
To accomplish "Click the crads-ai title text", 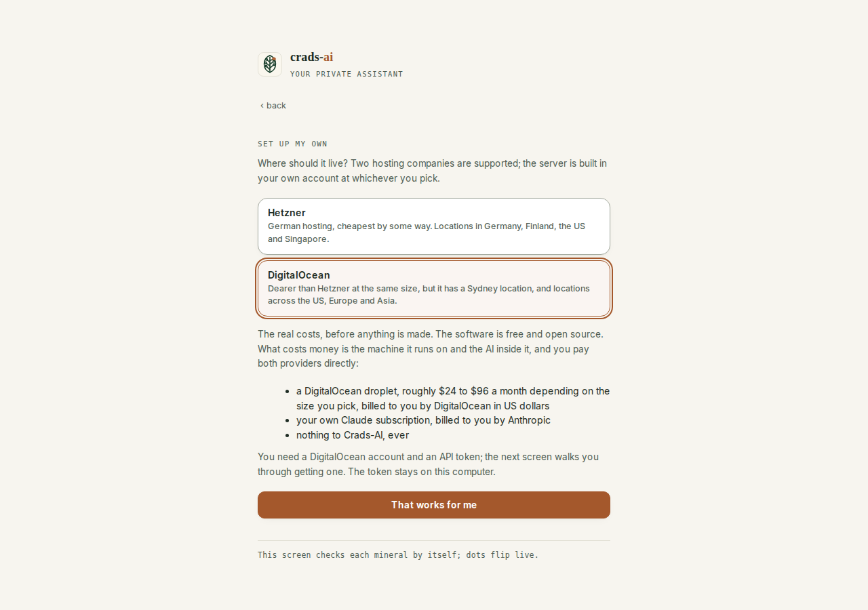I will (x=311, y=57).
